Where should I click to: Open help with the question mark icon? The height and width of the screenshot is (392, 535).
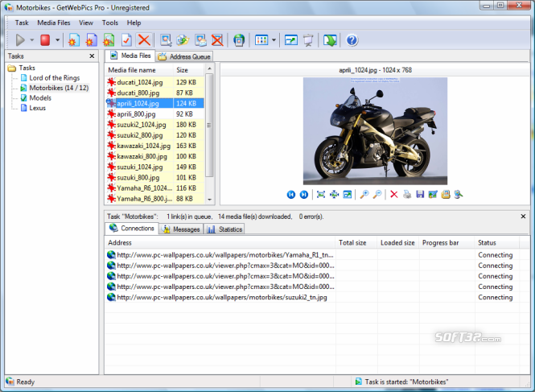(x=352, y=40)
